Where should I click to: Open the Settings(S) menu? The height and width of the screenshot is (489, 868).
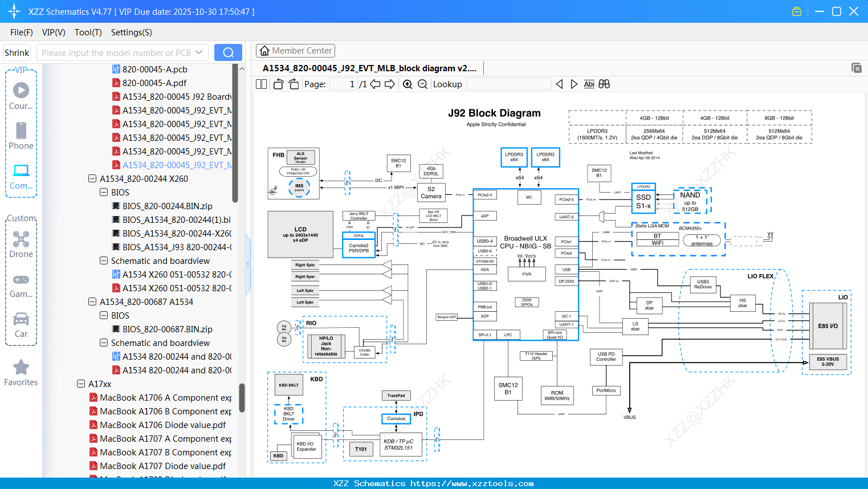(x=132, y=32)
